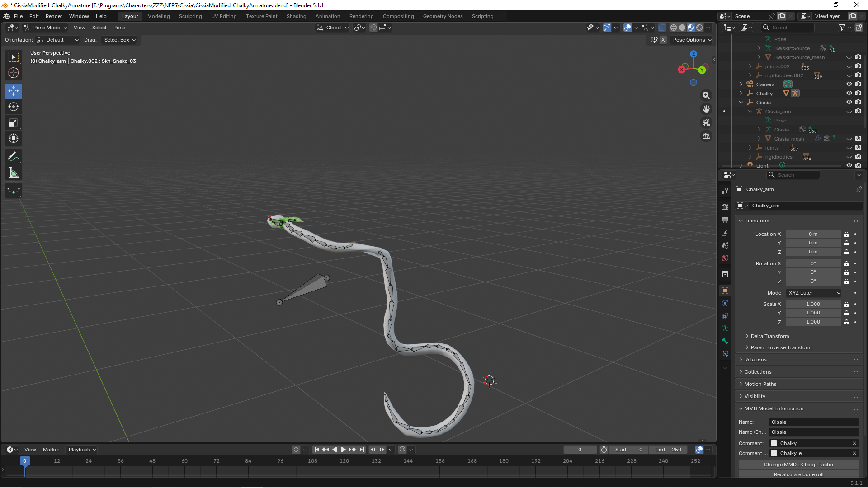The height and width of the screenshot is (488, 868).
Task: Toggle camera view icon in viewport
Action: 706,122
